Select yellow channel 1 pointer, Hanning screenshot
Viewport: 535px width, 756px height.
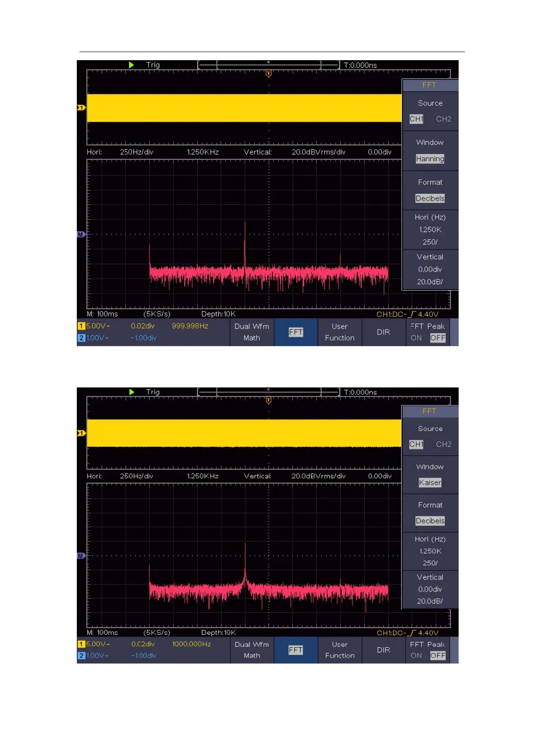click(81, 107)
